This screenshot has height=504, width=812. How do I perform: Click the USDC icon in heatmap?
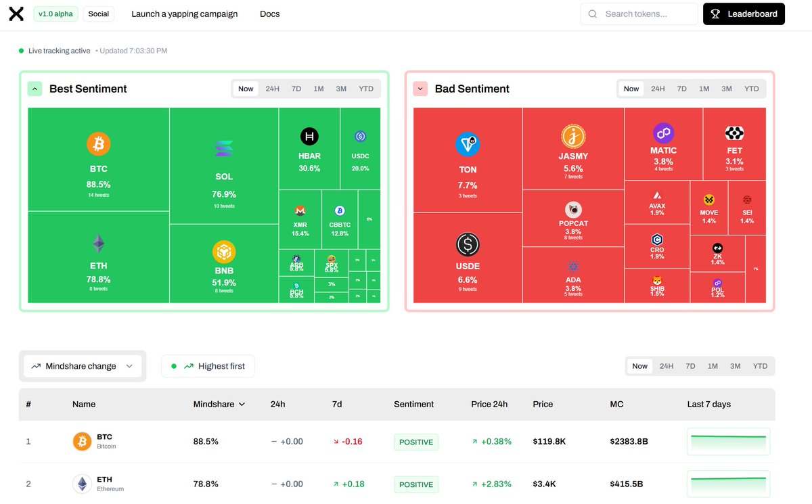[360, 137]
